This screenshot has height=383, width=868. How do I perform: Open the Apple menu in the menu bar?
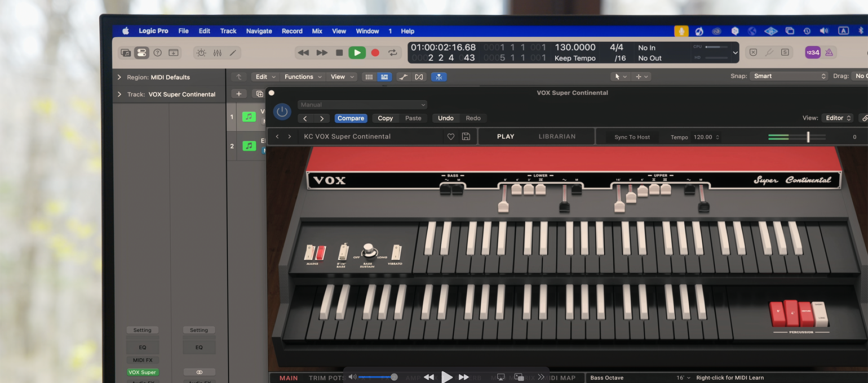[x=125, y=31]
